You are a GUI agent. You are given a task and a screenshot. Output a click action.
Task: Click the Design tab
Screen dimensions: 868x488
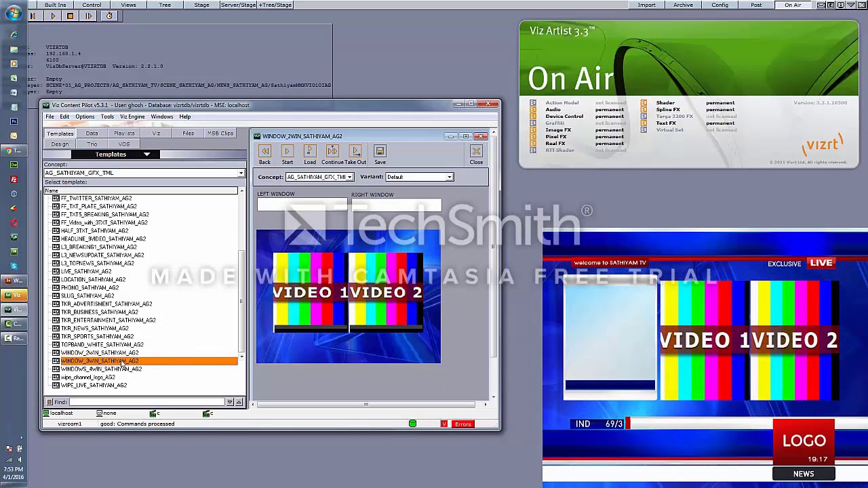pyautogui.click(x=60, y=144)
